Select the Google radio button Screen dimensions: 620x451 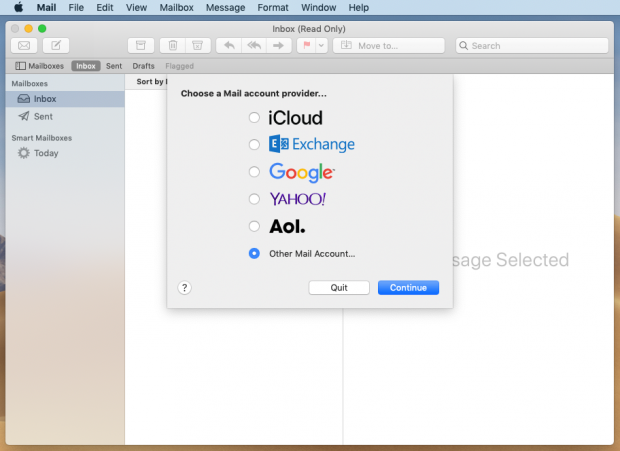coord(254,172)
